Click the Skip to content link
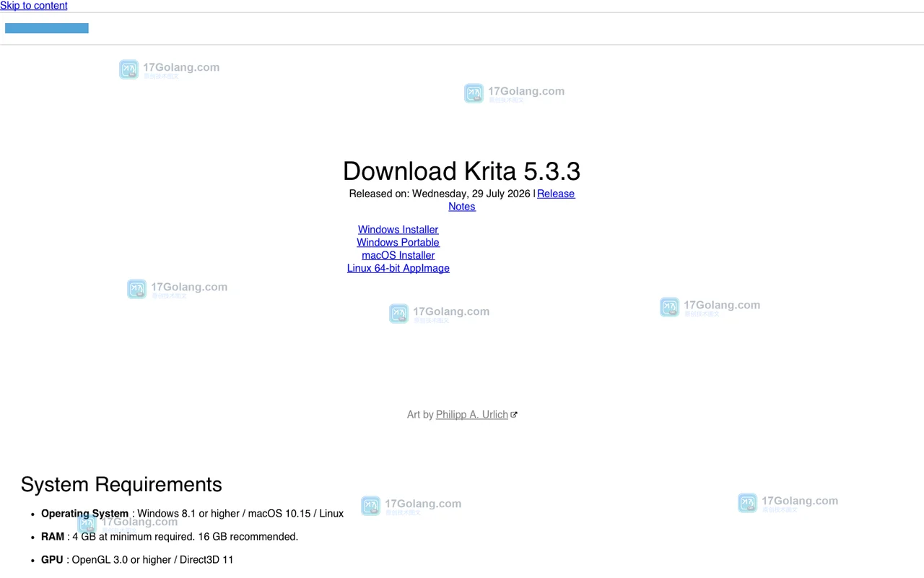The height and width of the screenshot is (578, 924). 34,6
